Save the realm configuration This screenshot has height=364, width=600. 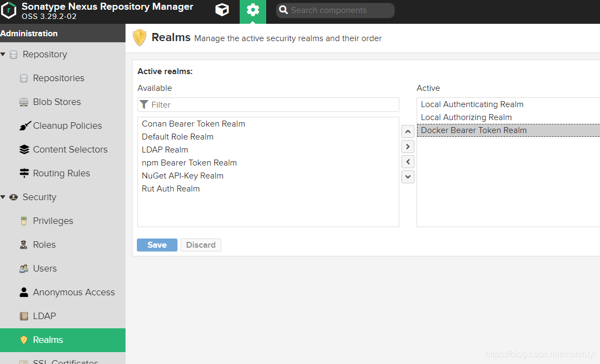(157, 245)
